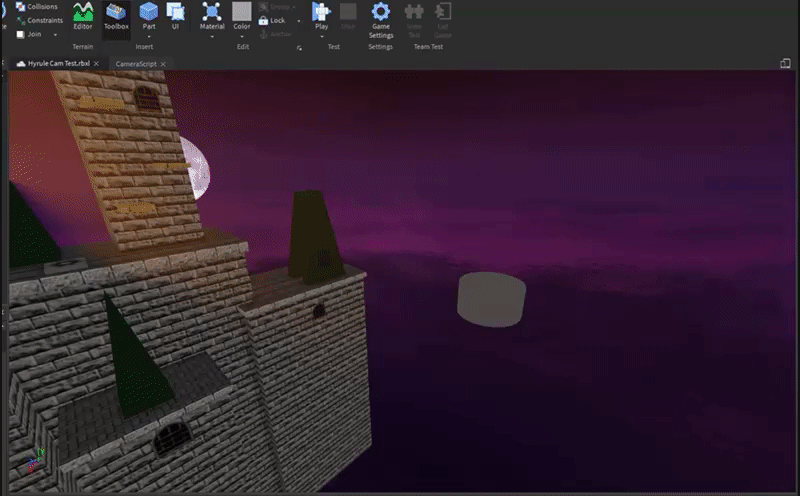Click the Anchor tool
Viewport: 800px width, 496px height.
click(276, 34)
